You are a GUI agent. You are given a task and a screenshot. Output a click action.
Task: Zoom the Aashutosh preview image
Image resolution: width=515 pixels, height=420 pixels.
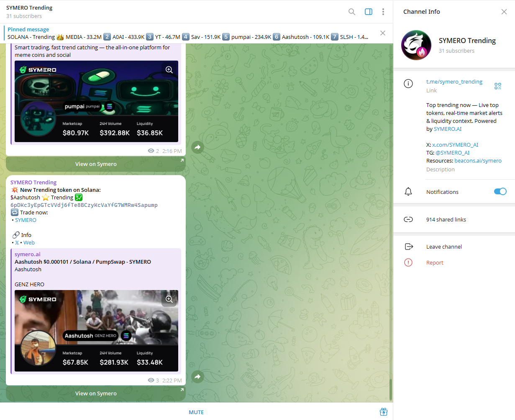pos(169,299)
